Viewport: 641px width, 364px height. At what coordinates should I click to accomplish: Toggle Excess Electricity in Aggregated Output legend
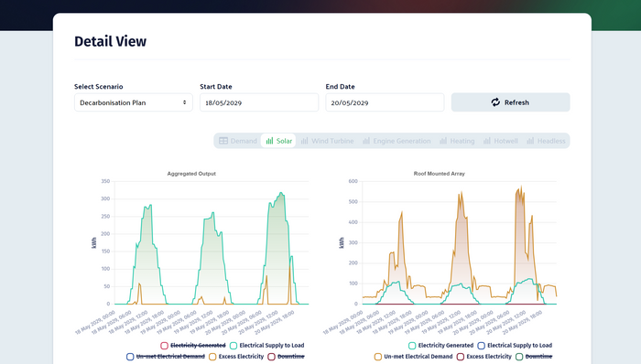tap(236, 357)
